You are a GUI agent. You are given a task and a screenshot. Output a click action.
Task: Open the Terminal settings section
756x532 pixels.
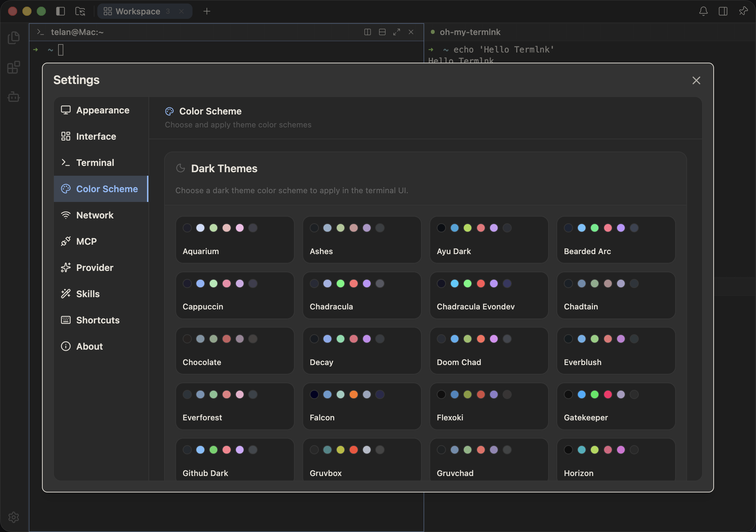point(101,163)
